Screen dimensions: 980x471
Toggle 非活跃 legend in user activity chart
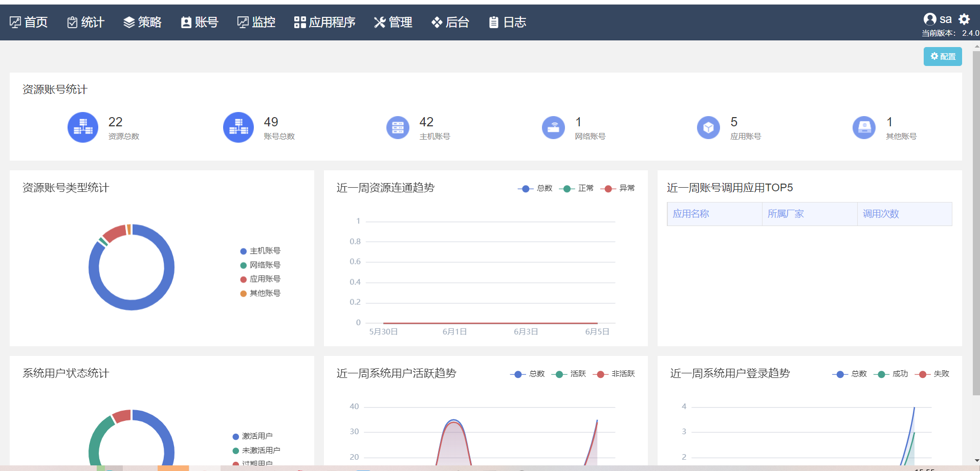click(x=614, y=374)
